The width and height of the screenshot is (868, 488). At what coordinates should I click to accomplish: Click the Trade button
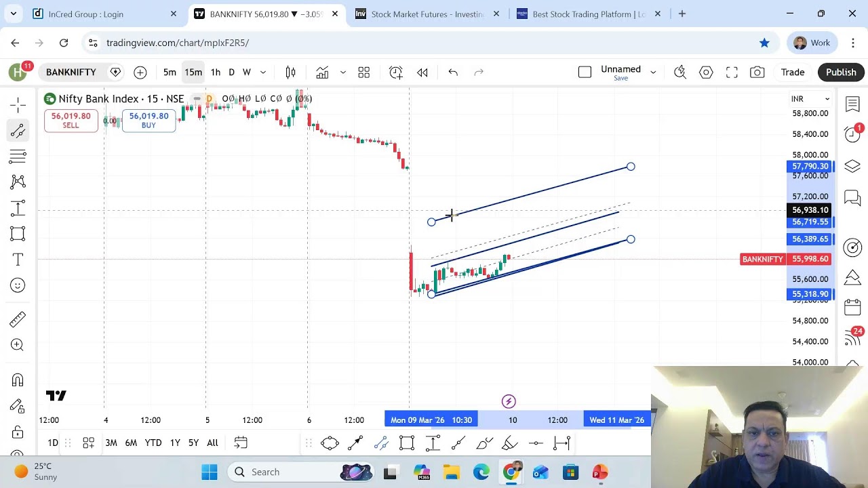(792, 73)
